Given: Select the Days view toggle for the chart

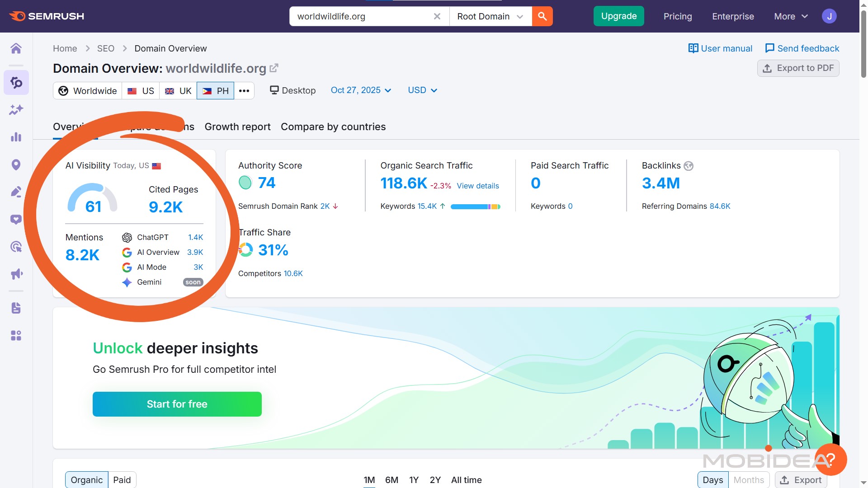Looking at the screenshot, I should pyautogui.click(x=713, y=480).
